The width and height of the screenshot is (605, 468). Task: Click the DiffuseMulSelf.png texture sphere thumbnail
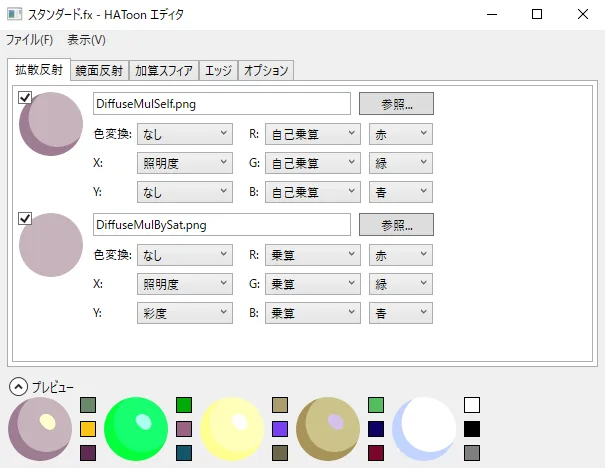50,124
